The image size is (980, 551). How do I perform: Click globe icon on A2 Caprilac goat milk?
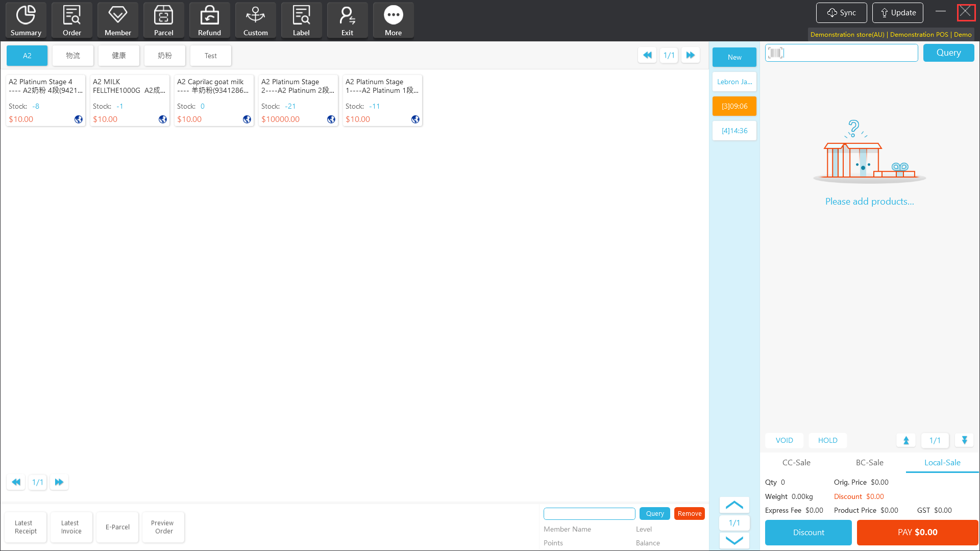click(x=247, y=119)
